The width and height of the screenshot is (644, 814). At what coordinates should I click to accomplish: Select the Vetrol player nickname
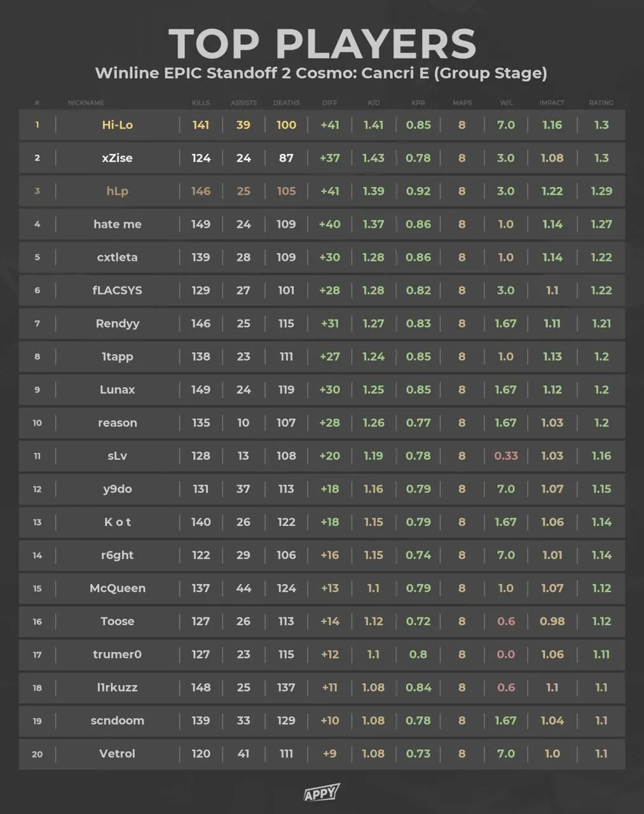(x=118, y=753)
